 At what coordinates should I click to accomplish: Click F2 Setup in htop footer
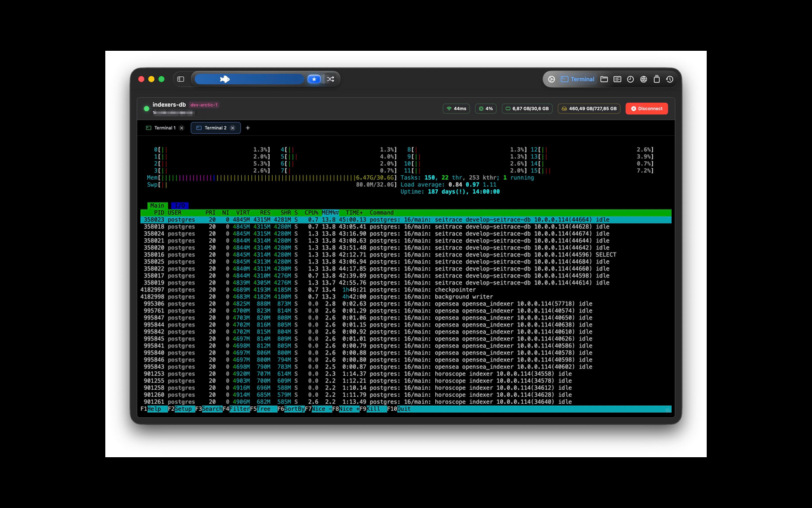pyautogui.click(x=181, y=409)
